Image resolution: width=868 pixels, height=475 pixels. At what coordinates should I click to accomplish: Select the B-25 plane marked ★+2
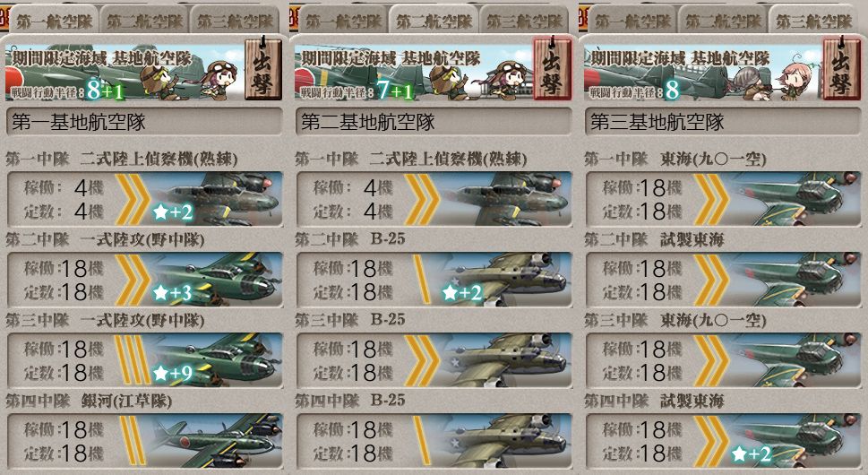pos(434,280)
